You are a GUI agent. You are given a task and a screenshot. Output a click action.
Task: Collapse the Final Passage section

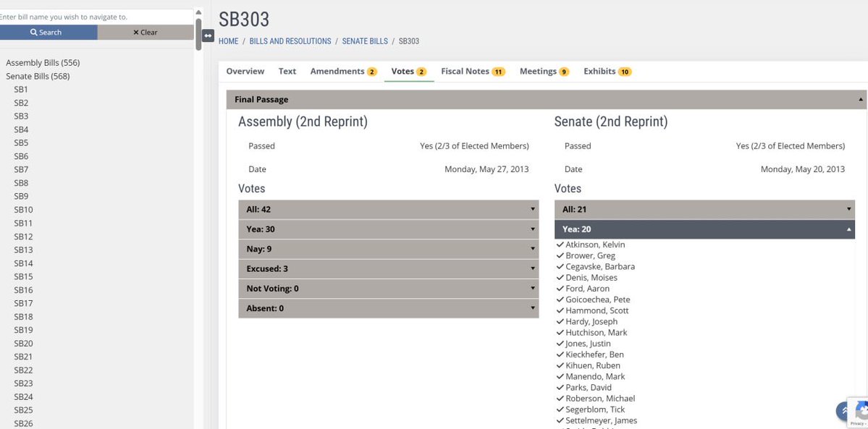pos(547,100)
